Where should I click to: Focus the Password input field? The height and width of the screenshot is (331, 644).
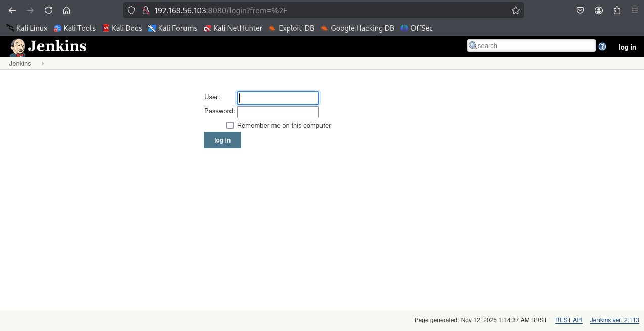tap(278, 112)
